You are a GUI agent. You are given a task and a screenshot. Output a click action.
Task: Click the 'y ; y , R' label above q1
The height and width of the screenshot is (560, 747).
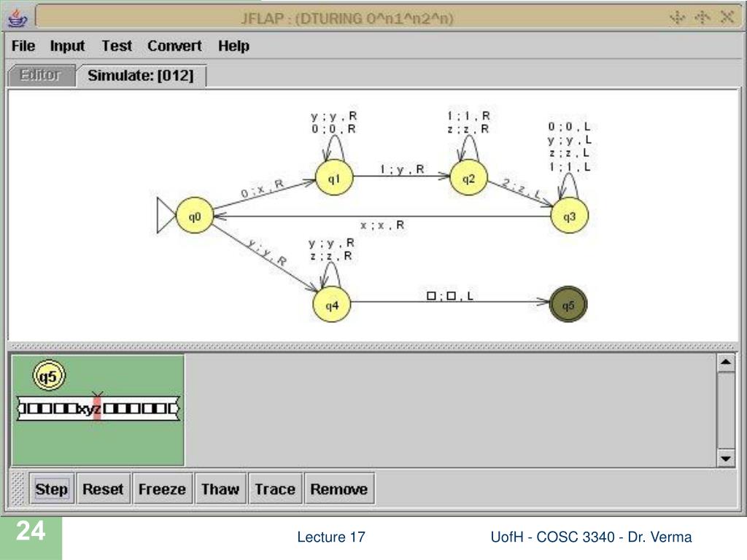pos(333,116)
